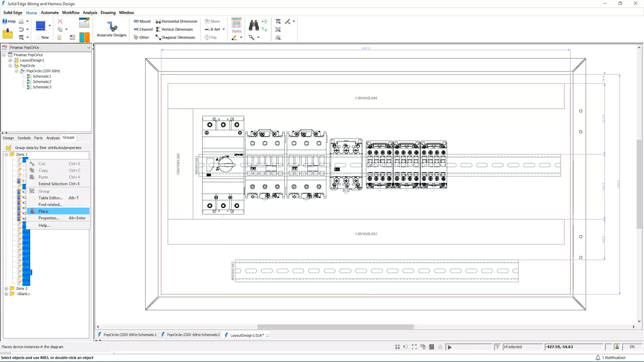Add a Diagonal Dimension
This screenshot has width=644, height=362.
pyautogui.click(x=175, y=37)
